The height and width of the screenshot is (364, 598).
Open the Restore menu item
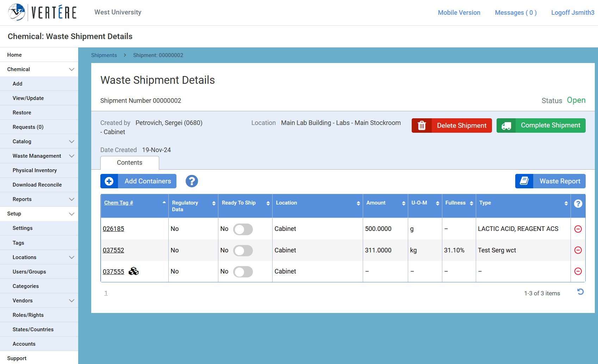(39, 113)
